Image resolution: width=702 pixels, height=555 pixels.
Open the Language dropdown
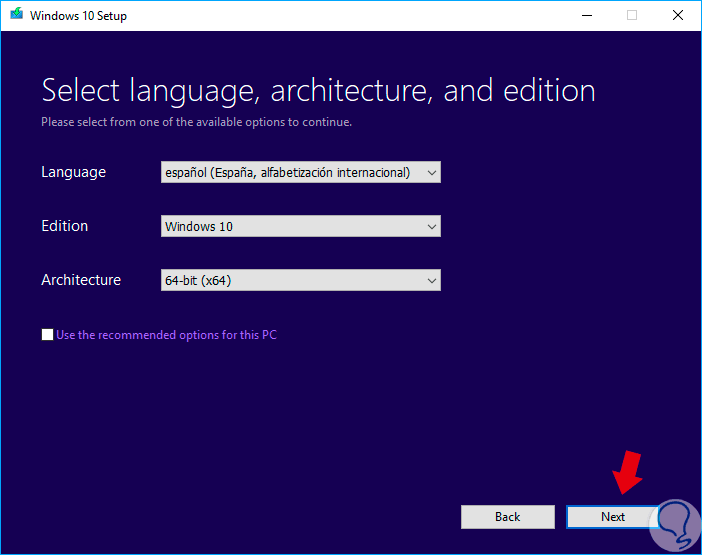pos(301,172)
